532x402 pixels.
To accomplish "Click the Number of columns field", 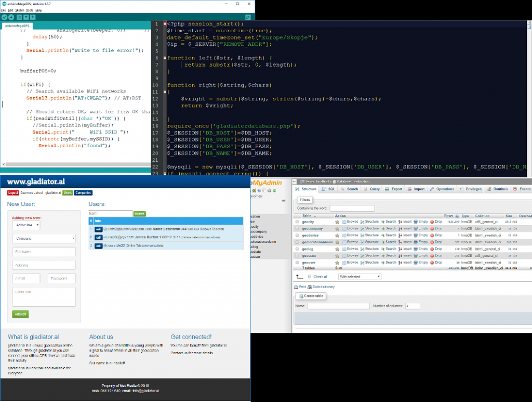I will (x=413, y=306).
